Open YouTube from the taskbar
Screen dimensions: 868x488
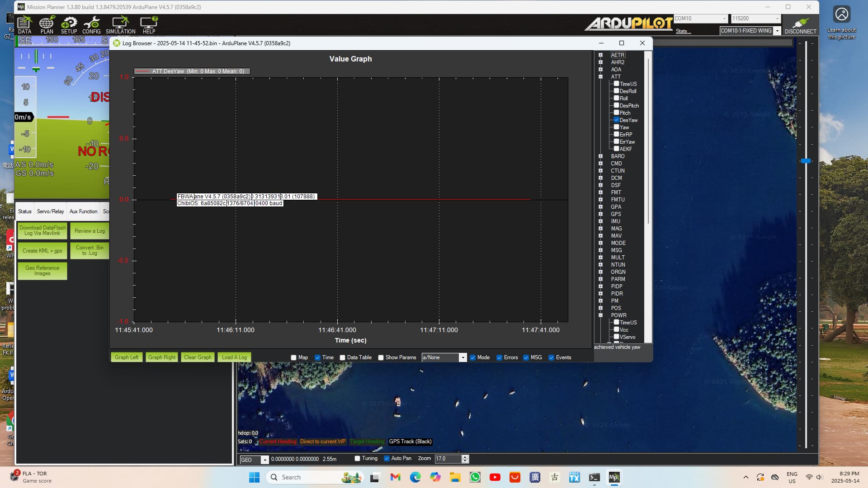pos(495,477)
